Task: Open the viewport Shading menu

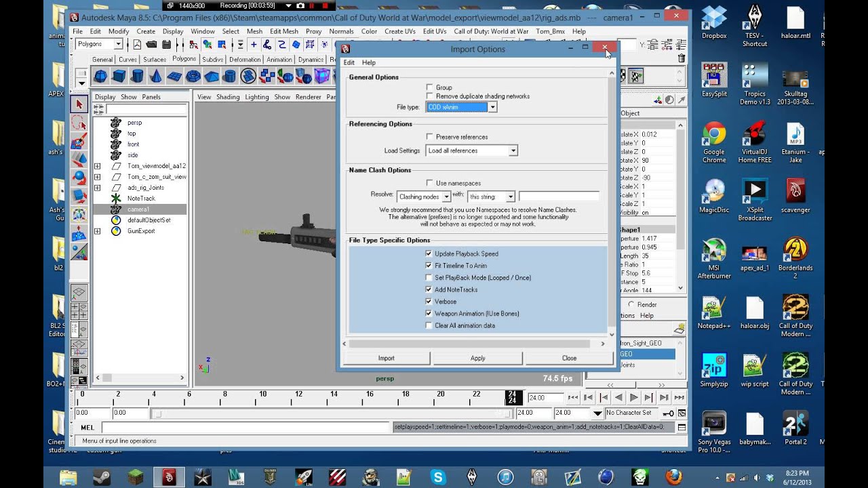Action: pyautogui.click(x=228, y=97)
